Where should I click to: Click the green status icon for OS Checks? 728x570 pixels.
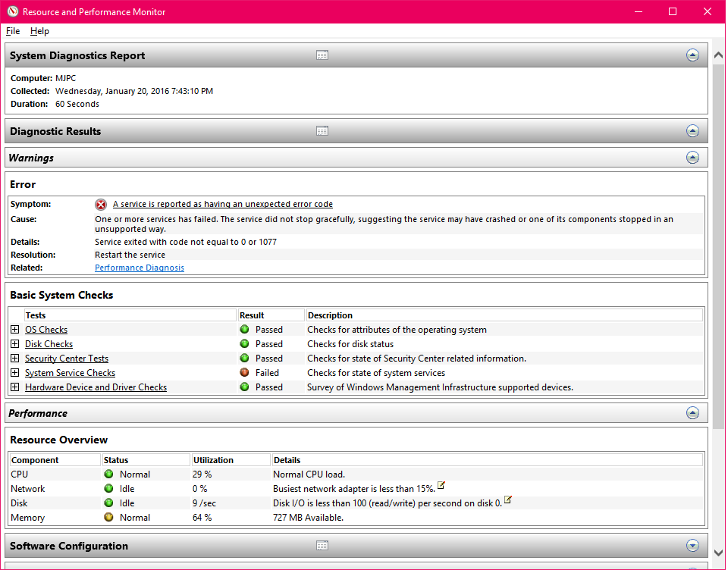pos(245,330)
